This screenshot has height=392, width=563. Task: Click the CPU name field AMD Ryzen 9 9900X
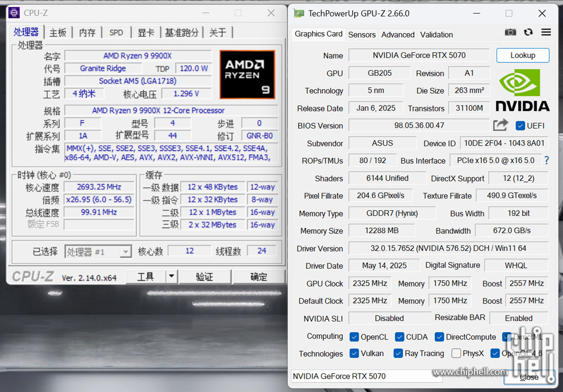137,56
